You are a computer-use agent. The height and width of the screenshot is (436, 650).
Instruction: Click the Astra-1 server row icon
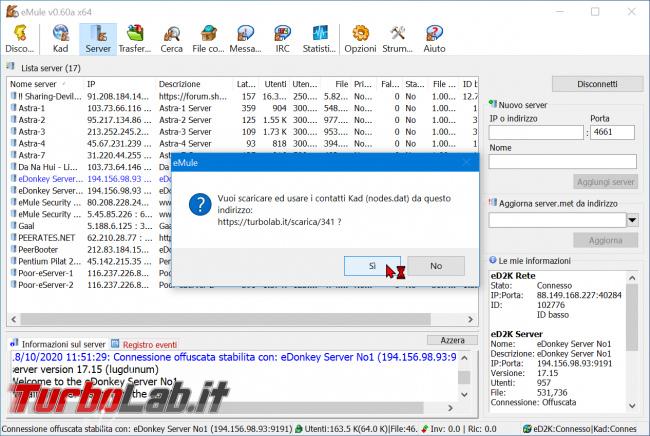[x=14, y=108]
